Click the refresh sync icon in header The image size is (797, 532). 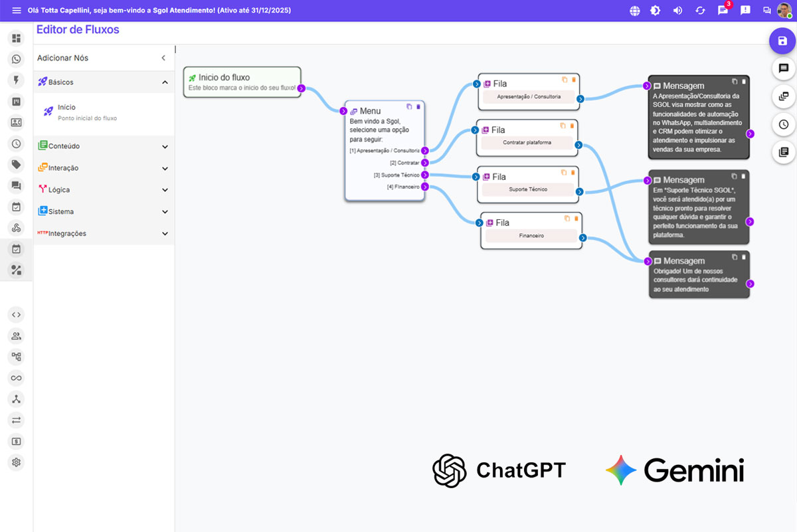coord(700,11)
